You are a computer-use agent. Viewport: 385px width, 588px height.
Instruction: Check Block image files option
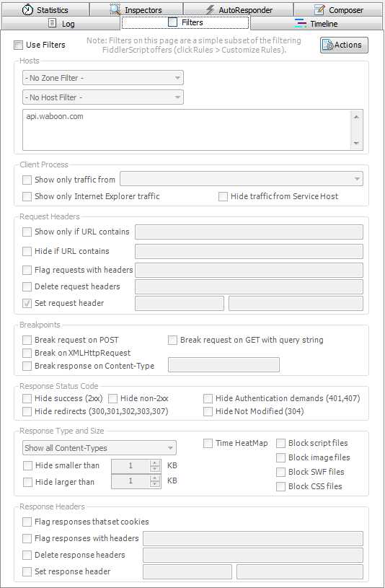[280, 457]
